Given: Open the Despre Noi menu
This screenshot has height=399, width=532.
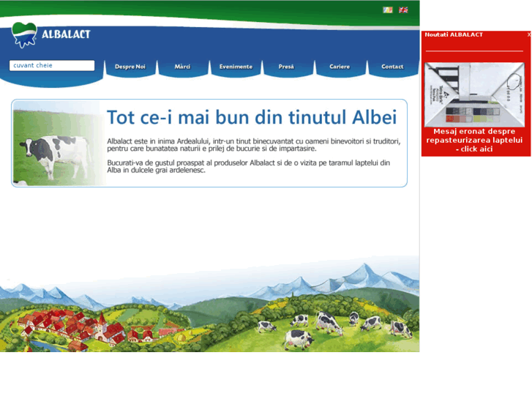Looking at the screenshot, I should tap(130, 67).
